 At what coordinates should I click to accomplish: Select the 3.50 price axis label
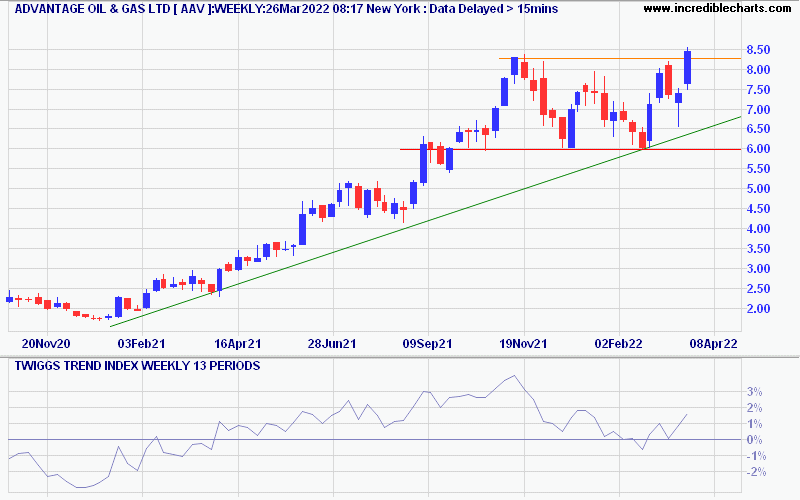(x=758, y=249)
